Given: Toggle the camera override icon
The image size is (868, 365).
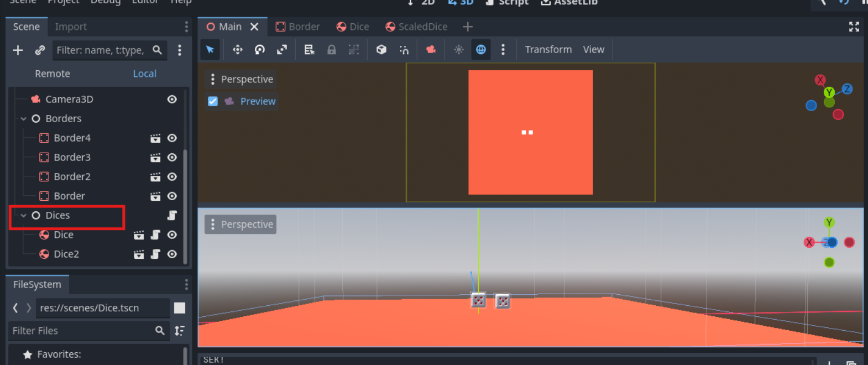Looking at the screenshot, I should click(431, 50).
